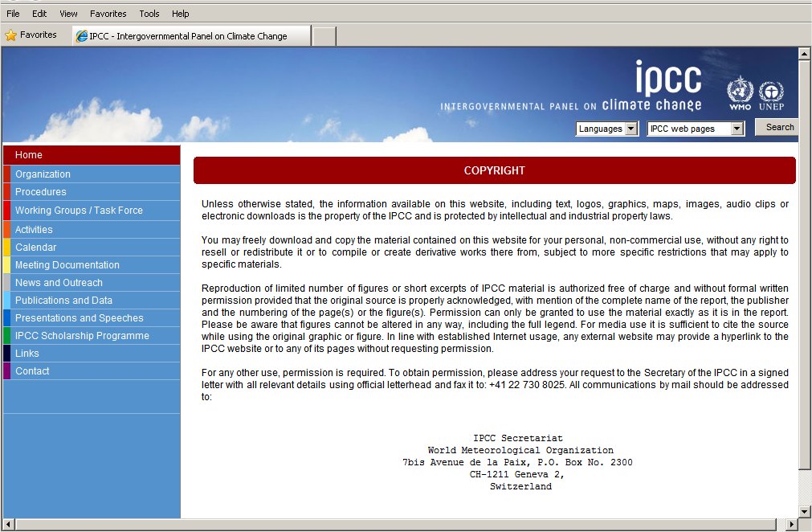The width and height of the screenshot is (812, 532).
Task: Click the vertical scrollbar down arrow
Action: click(x=804, y=512)
